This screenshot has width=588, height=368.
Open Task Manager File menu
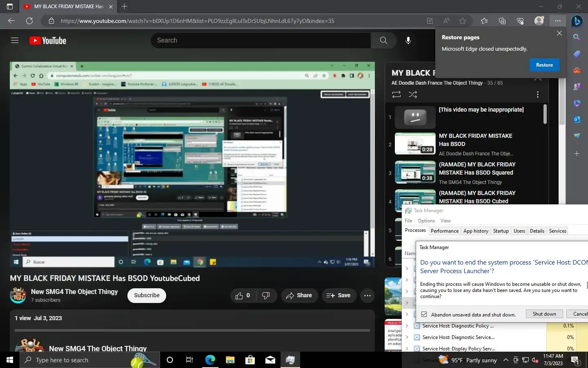coord(408,221)
